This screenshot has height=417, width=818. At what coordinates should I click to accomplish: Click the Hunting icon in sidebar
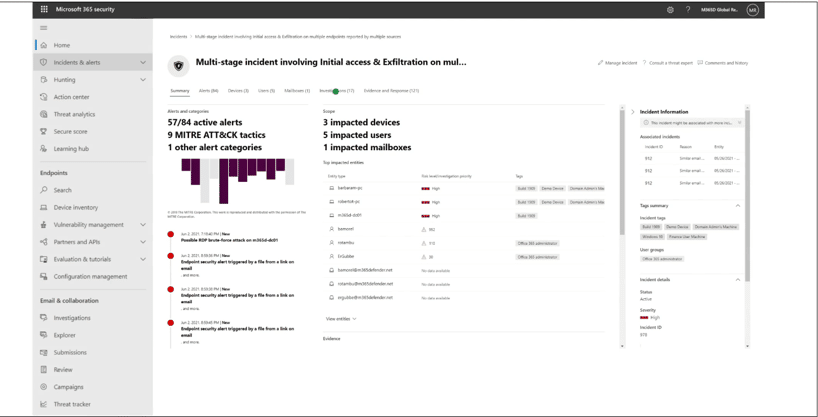pos(44,80)
